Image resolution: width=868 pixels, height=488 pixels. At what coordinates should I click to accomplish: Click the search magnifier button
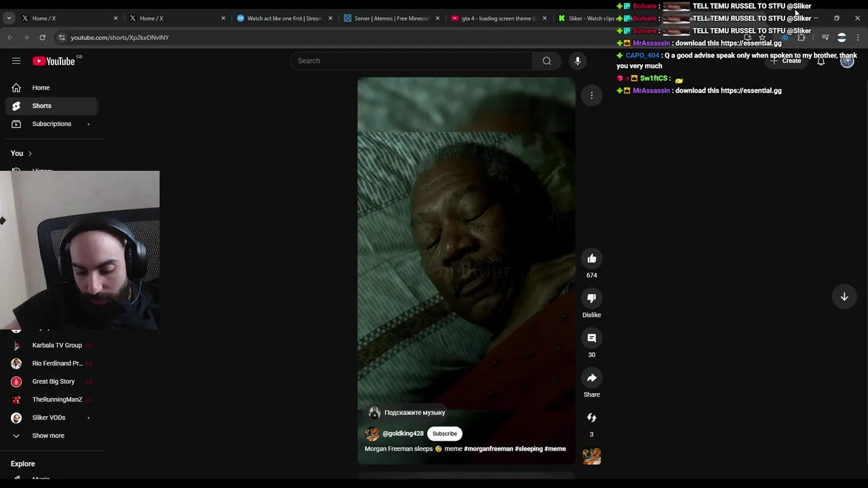(x=547, y=61)
